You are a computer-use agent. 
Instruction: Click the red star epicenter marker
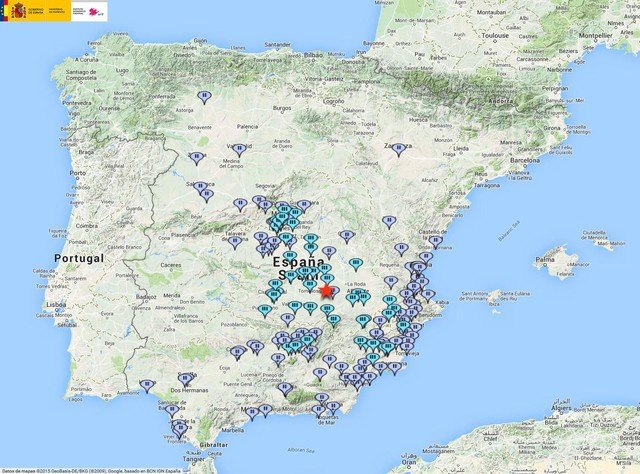[328, 290]
